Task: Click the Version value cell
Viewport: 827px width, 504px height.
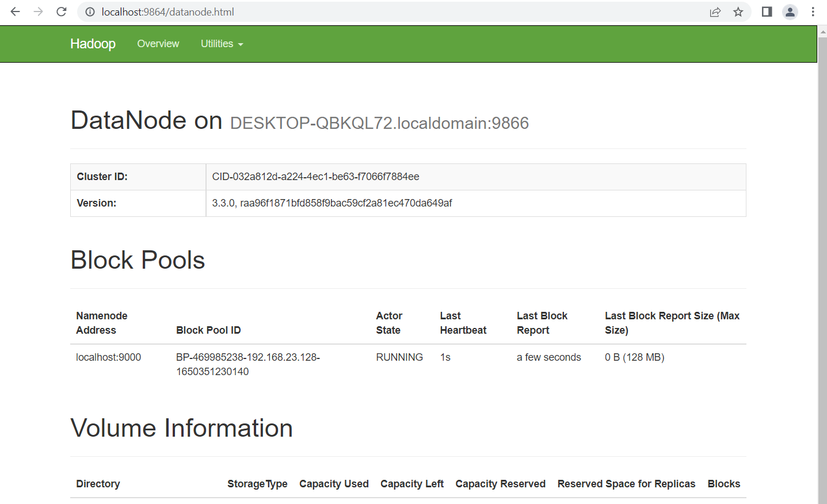Action: click(x=331, y=203)
